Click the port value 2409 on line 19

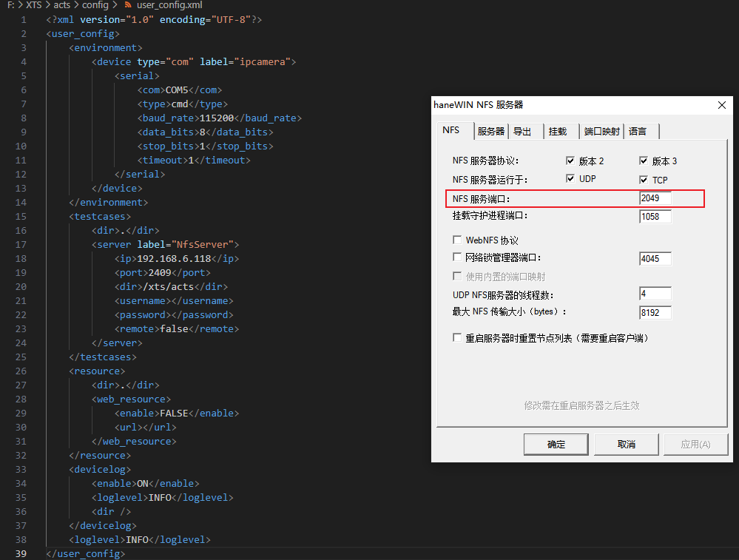coord(160,272)
